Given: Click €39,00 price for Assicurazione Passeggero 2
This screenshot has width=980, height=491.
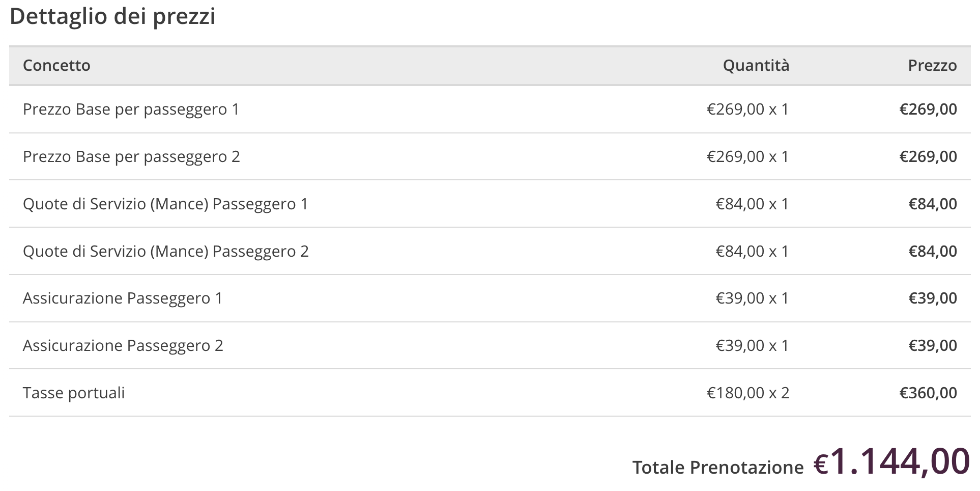Looking at the screenshot, I should point(932,346).
